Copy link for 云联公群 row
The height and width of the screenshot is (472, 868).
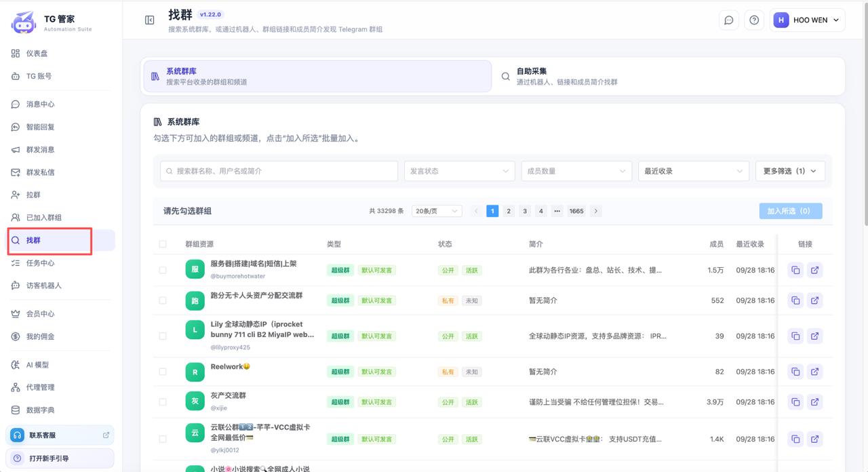point(795,439)
